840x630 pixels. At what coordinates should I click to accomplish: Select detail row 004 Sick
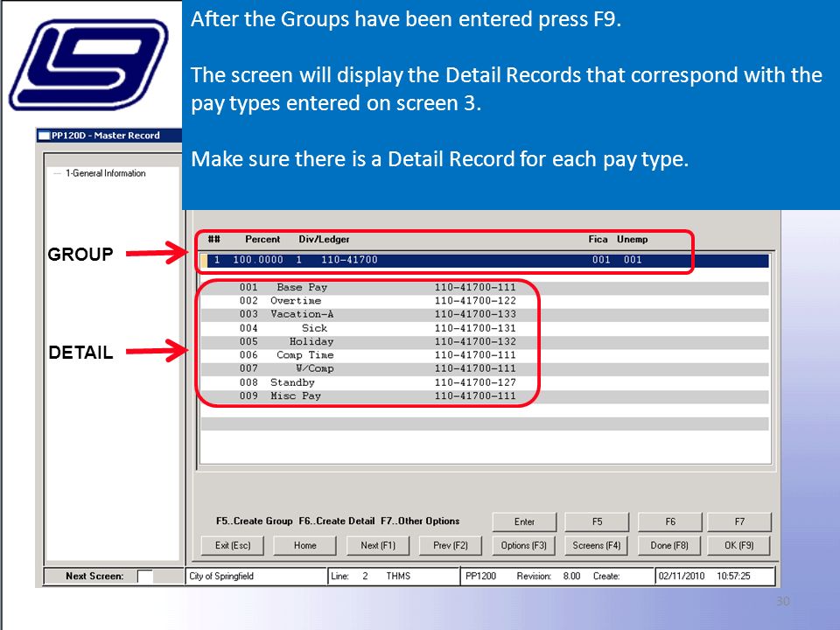point(485,328)
